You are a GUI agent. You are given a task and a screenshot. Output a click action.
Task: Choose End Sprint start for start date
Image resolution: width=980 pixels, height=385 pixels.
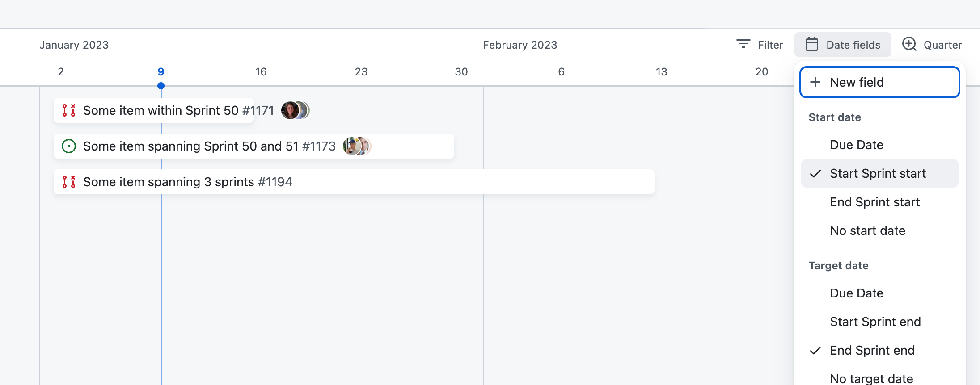click(x=874, y=202)
